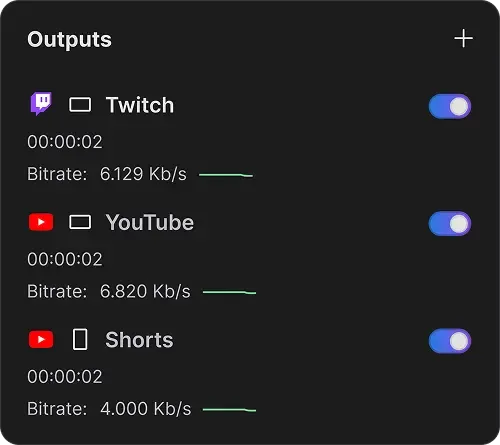Disable the Twitch output toggle
The image size is (500, 445).
coord(450,106)
